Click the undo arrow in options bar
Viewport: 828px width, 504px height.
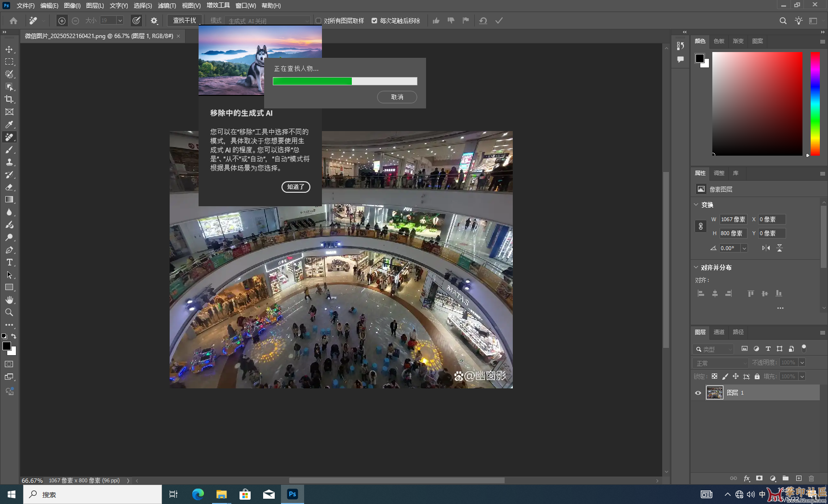click(x=483, y=21)
